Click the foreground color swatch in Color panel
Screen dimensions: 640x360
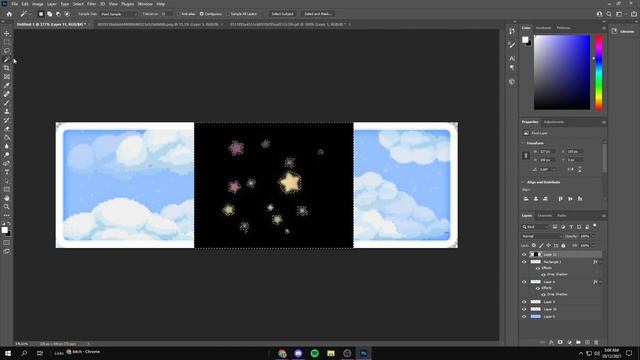click(525, 40)
